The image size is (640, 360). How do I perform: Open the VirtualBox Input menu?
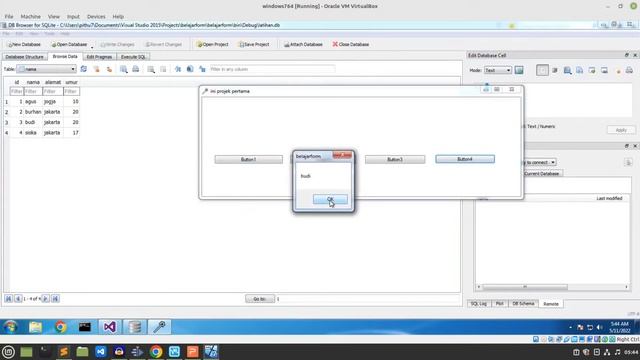(73, 17)
